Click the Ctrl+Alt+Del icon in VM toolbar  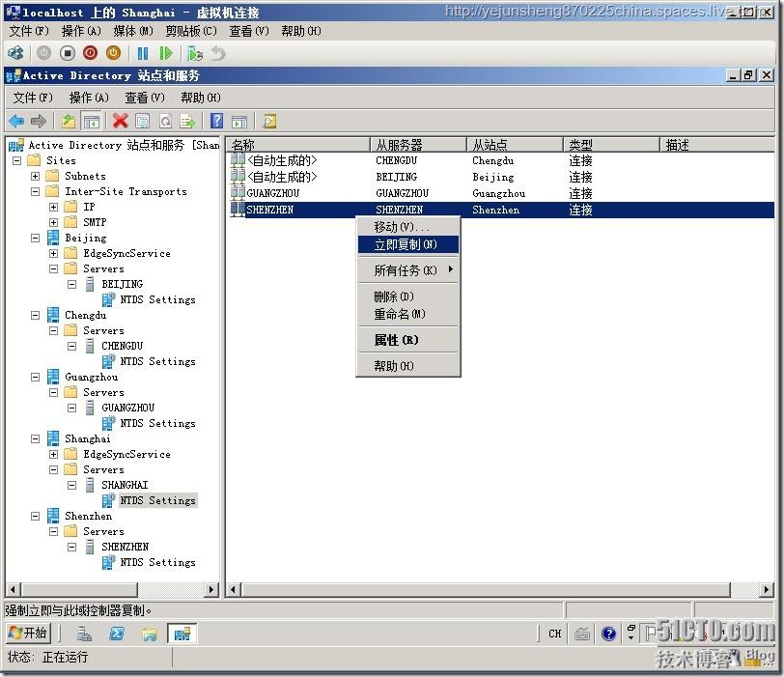(15, 53)
